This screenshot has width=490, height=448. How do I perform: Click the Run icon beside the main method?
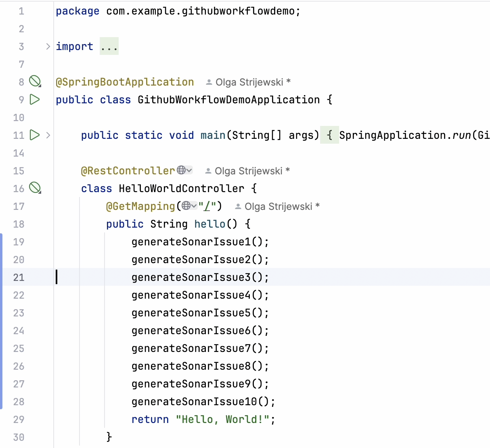[35, 135]
